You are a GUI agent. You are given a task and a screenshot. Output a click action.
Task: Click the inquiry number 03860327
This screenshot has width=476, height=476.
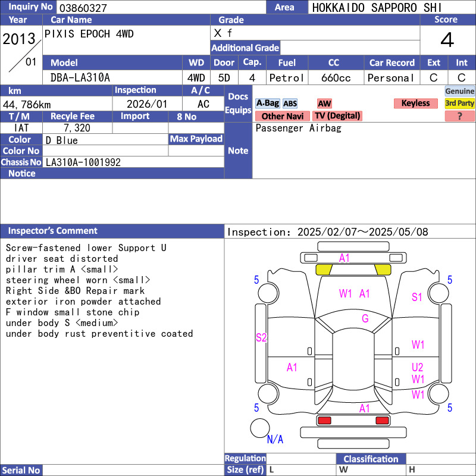tap(82, 8)
